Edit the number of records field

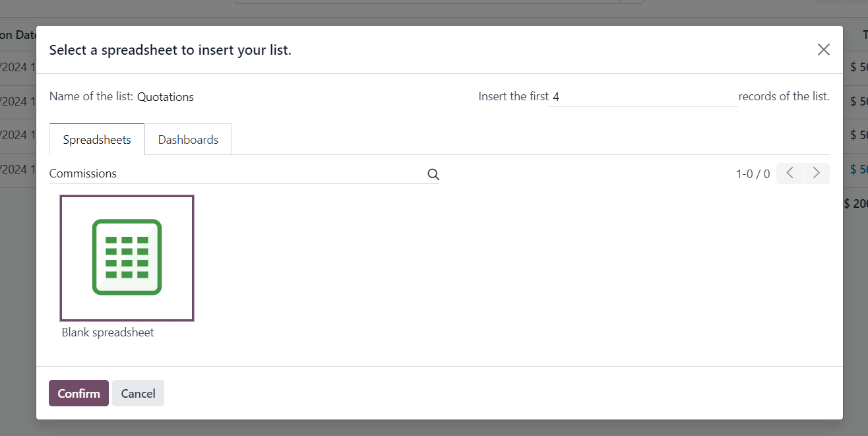643,97
